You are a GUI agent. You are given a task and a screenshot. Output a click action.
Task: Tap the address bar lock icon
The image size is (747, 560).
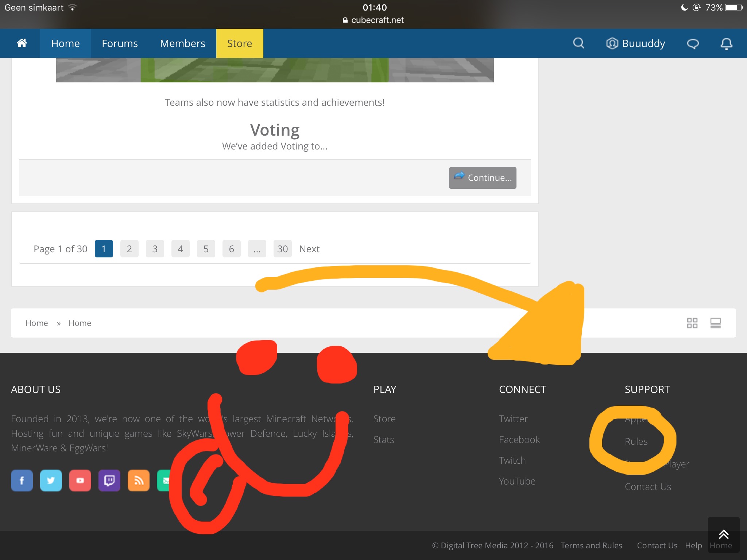pos(345,20)
